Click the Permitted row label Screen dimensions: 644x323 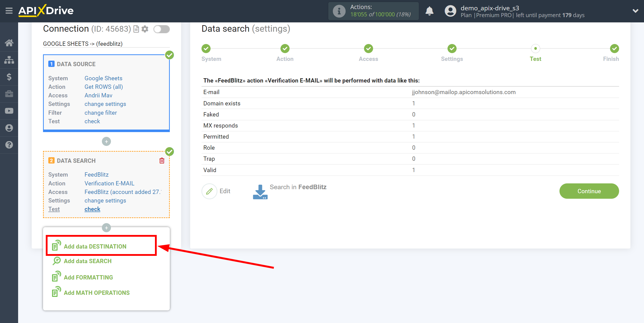coord(216,137)
